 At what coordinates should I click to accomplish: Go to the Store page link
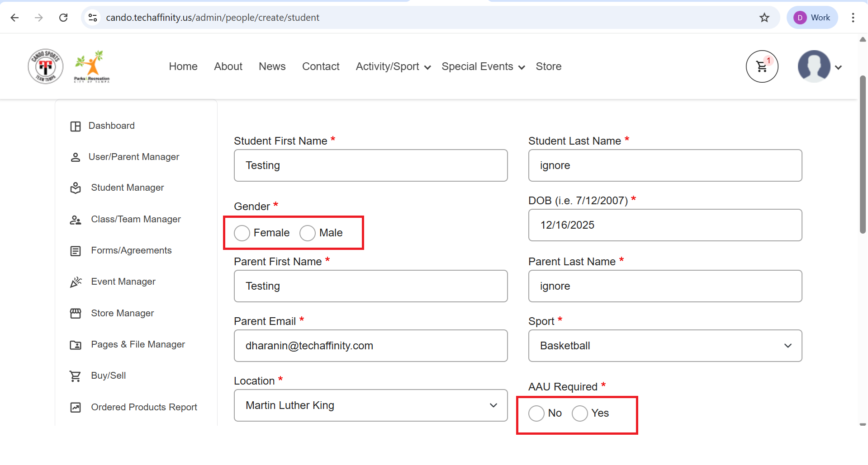click(x=548, y=67)
